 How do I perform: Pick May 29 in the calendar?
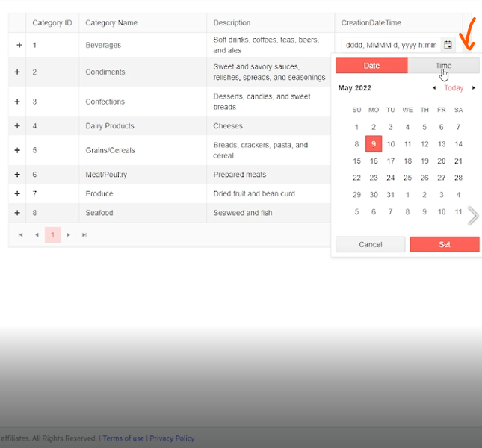356,195
